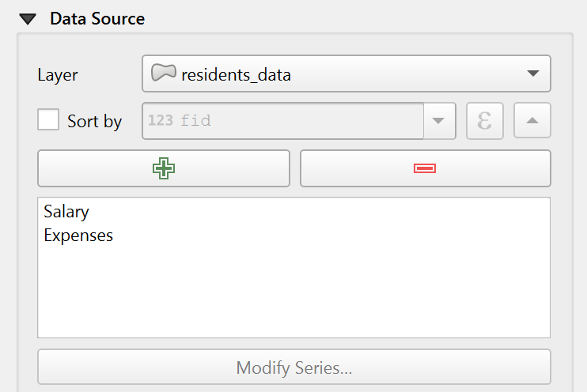Image resolution: width=587 pixels, height=392 pixels.
Task: Click the polygon layer icon beside residents_data
Action: click(163, 74)
